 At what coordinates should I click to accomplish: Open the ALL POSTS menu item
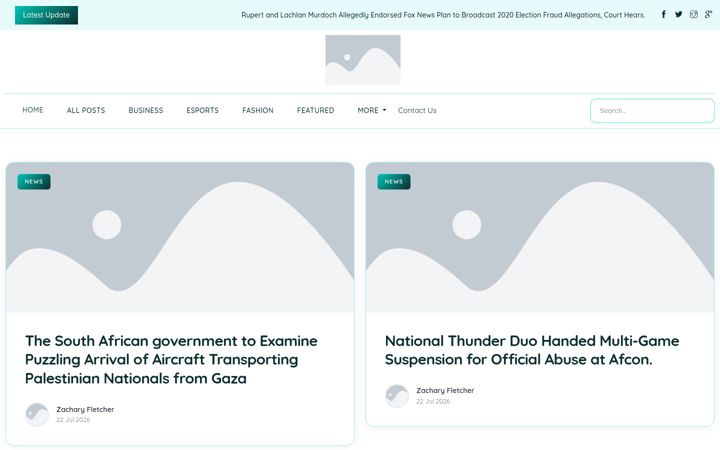coord(86,110)
